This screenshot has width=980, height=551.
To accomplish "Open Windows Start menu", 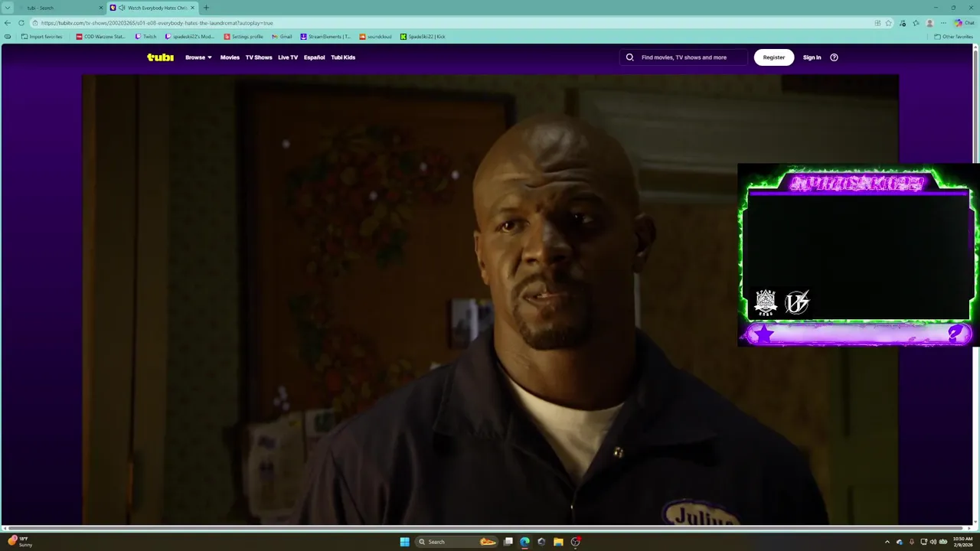I will 404,542.
